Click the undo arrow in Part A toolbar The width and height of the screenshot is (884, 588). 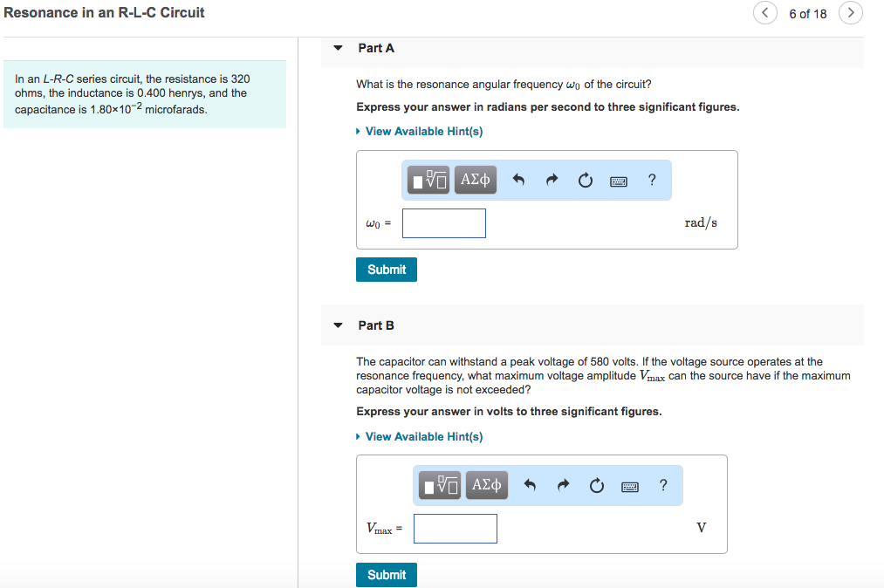pos(518,181)
